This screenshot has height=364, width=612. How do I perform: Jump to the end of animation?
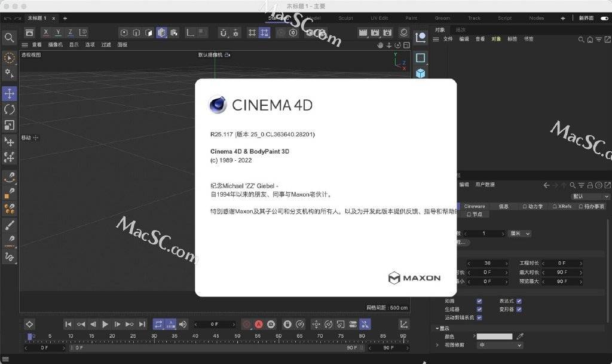142,324
